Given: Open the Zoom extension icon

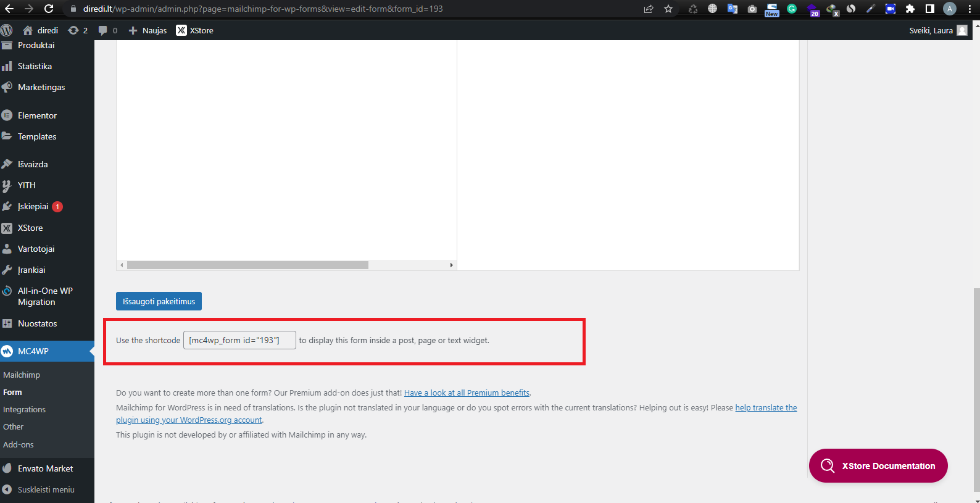Looking at the screenshot, I should coord(891,9).
